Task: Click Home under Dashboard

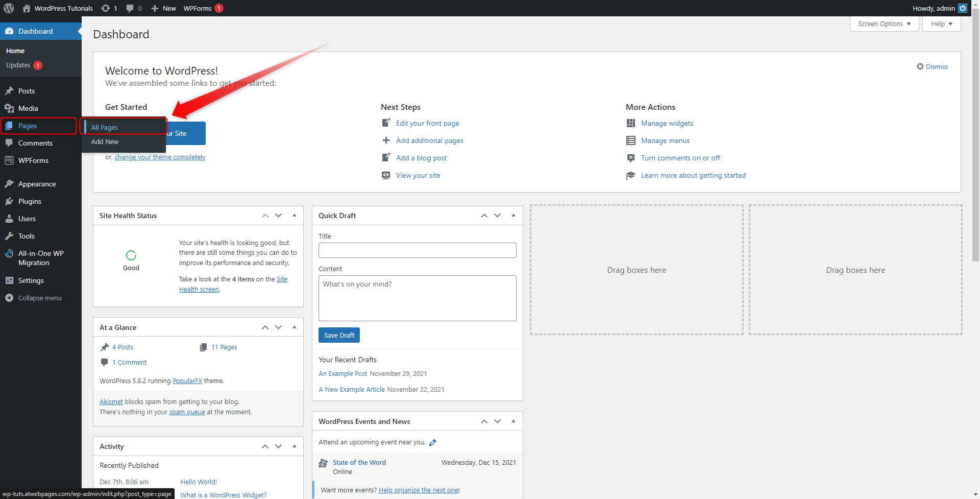Action: [x=15, y=51]
